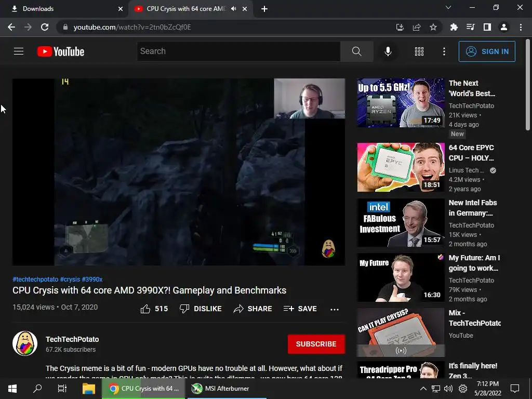This screenshot has width=532, height=399.
Task: Open Task View on taskbar
Action: pos(62,389)
